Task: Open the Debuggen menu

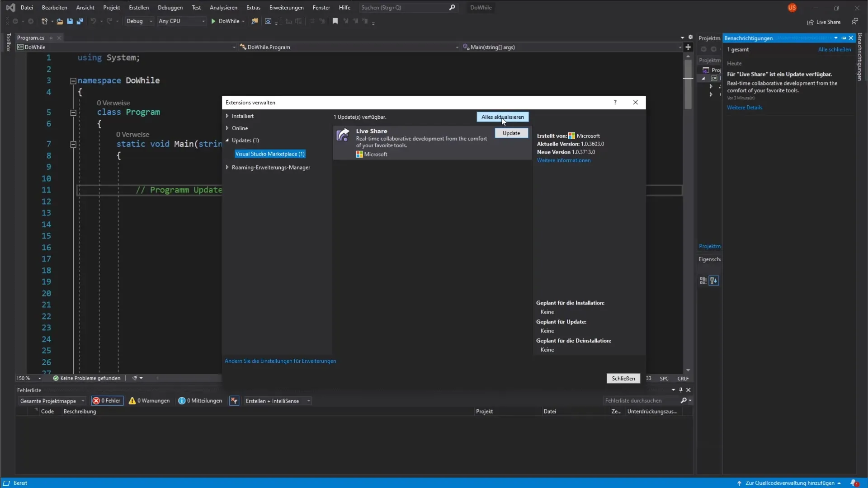Action: (x=170, y=8)
